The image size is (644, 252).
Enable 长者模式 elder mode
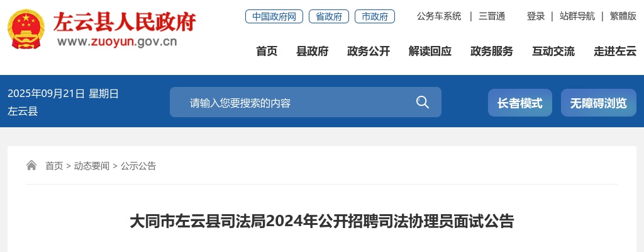click(520, 103)
